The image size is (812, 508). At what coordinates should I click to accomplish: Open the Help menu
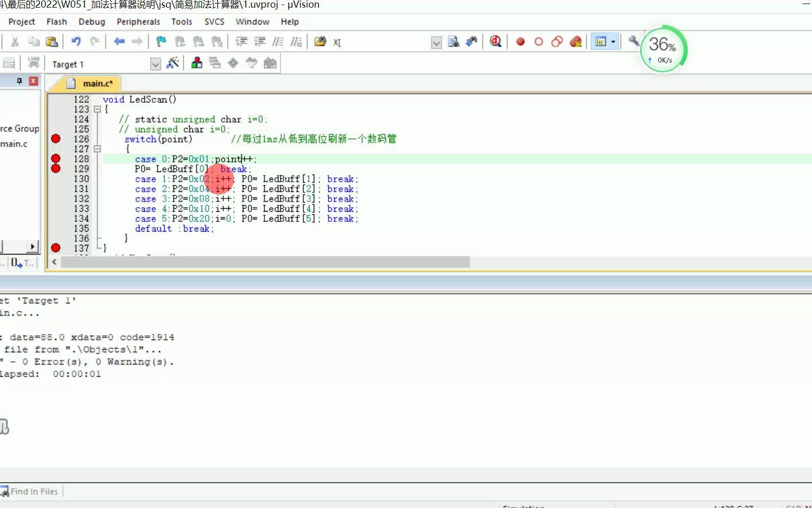[289, 21]
